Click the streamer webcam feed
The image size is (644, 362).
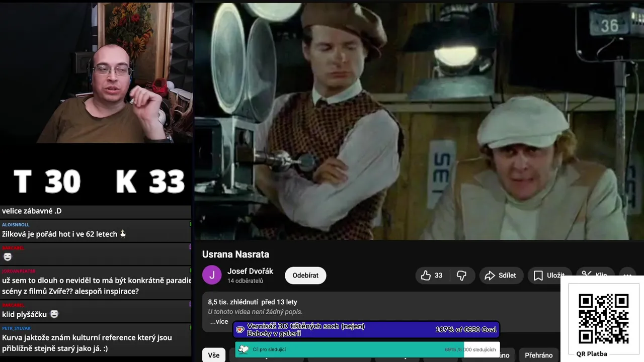tap(96, 73)
